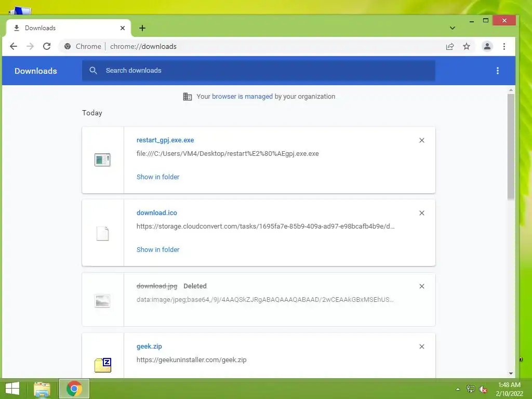
Task: Open the Downloads page more actions menu
Action: click(x=497, y=71)
